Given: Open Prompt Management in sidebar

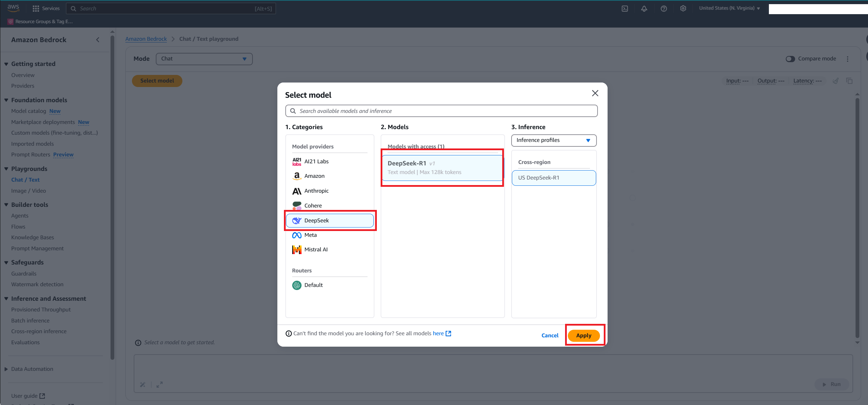Looking at the screenshot, I should tap(37, 249).
